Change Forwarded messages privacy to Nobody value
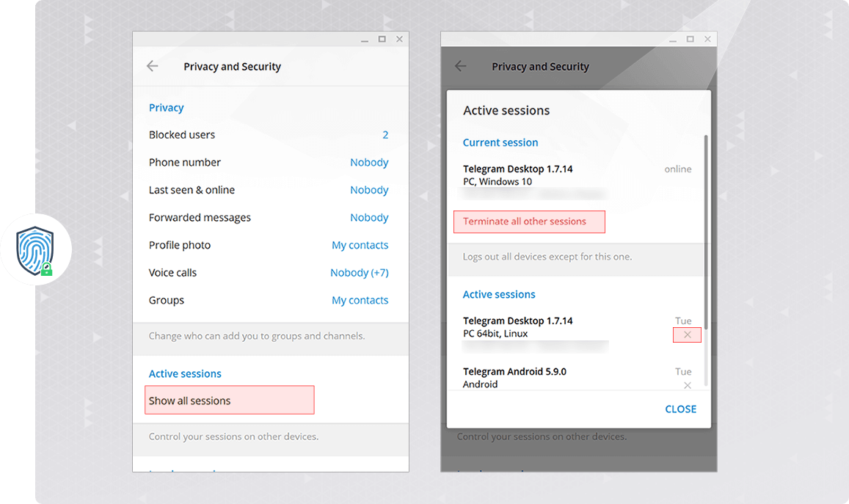 tap(369, 218)
